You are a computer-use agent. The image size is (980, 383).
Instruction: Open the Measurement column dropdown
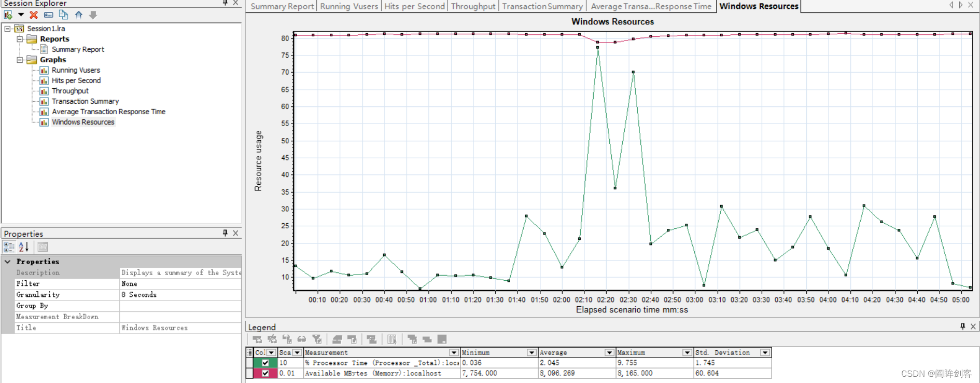click(x=454, y=352)
